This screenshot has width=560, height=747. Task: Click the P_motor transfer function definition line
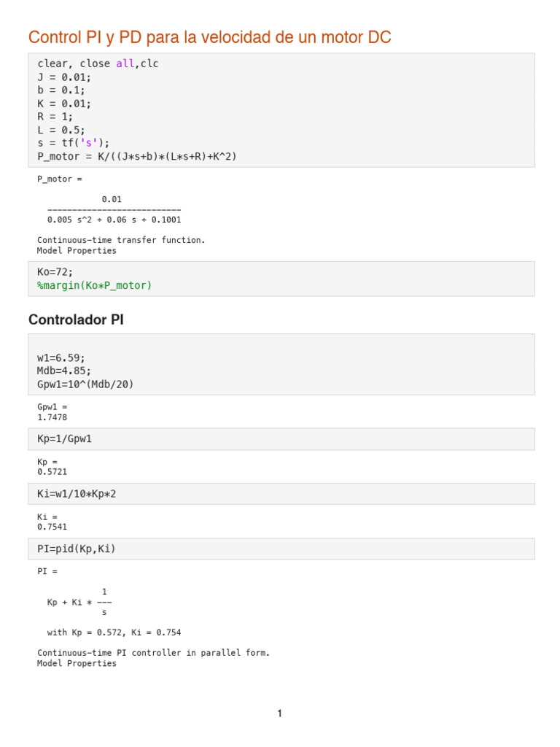[x=137, y=156]
